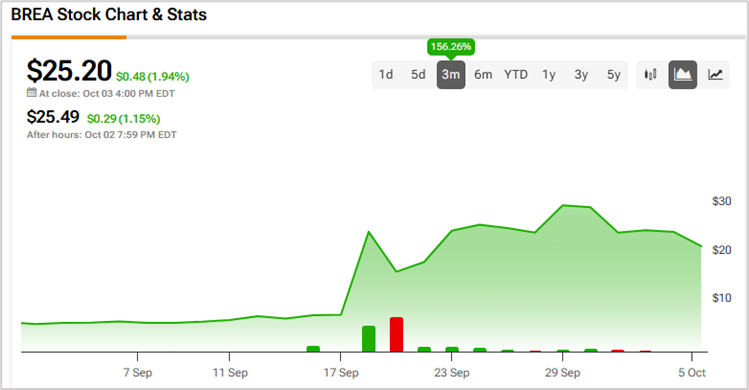Select the 1y time range

(x=549, y=75)
